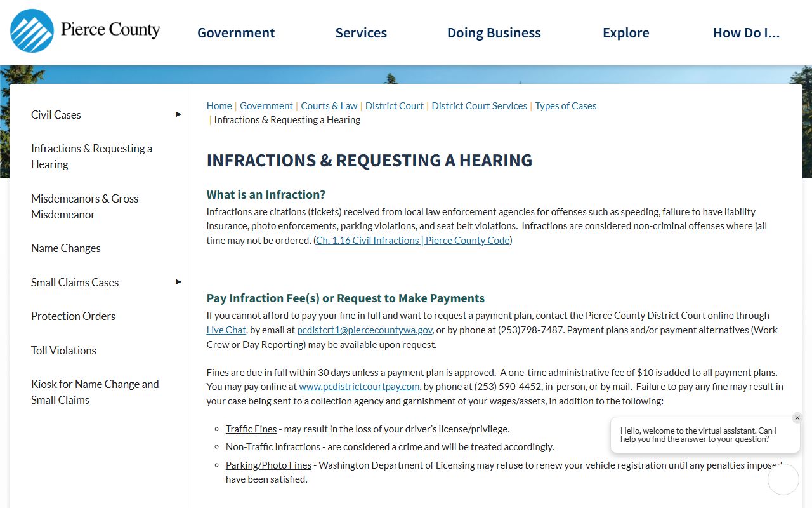Open the Government menu
Screen dimensions: 812x508
236,33
